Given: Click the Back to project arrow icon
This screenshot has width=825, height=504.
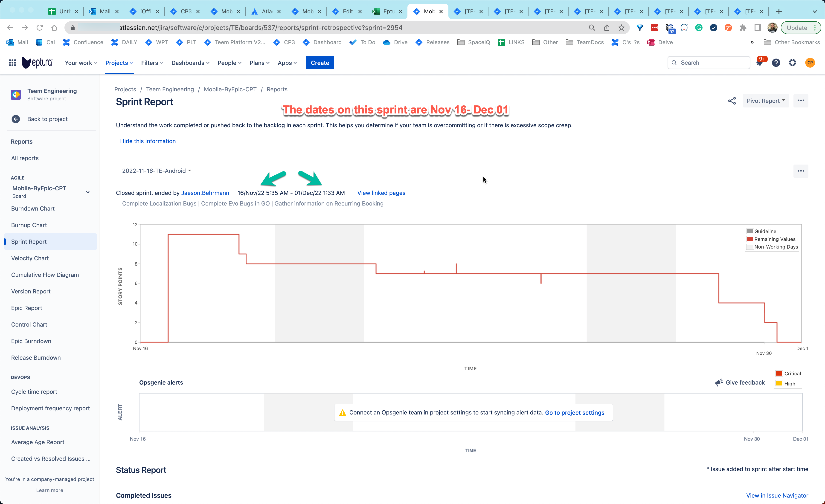Looking at the screenshot, I should coord(16,119).
